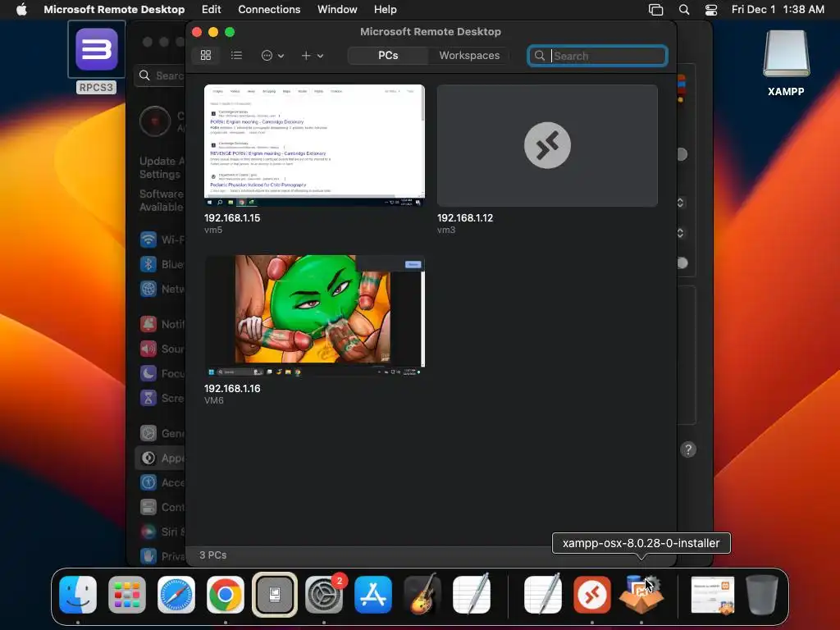Open Safari from the Dock
Viewport: 840px width, 630px height.
point(176,594)
